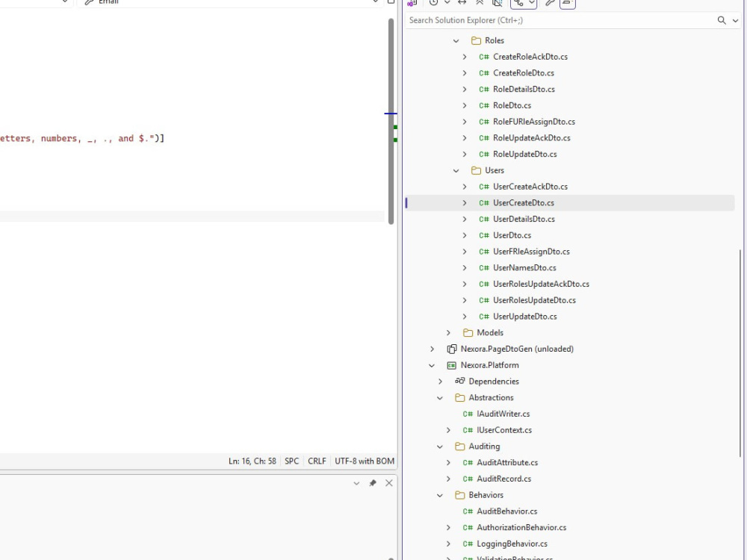Click the Pending Changes Filter clock icon
This screenshot has width=747, height=560.
click(433, 3)
